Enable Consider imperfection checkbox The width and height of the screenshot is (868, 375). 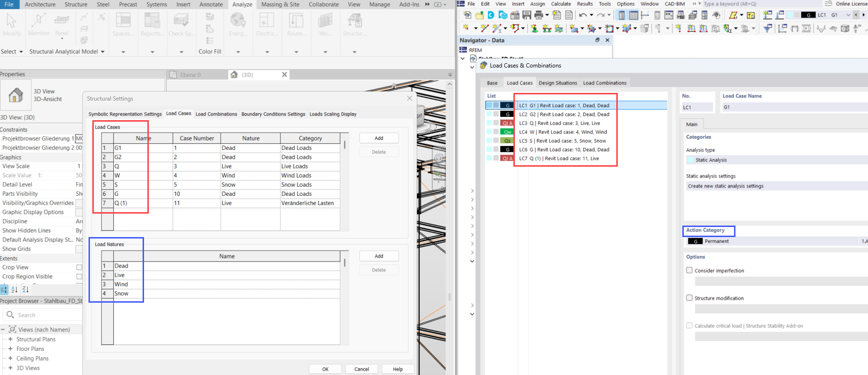click(690, 270)
